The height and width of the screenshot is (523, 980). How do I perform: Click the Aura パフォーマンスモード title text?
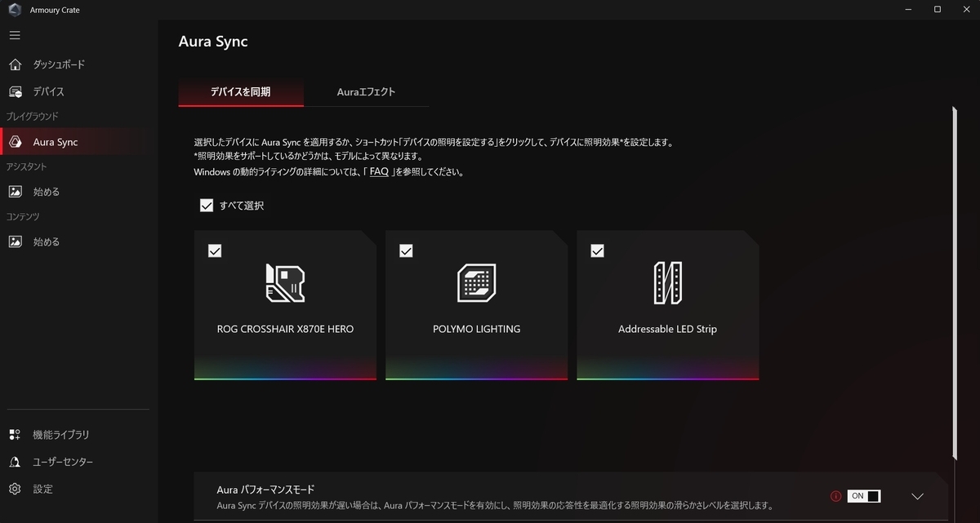(265, 490)
